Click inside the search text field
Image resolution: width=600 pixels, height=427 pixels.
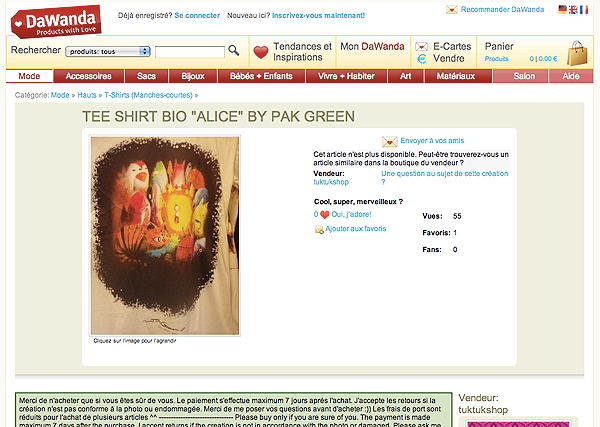190,52
